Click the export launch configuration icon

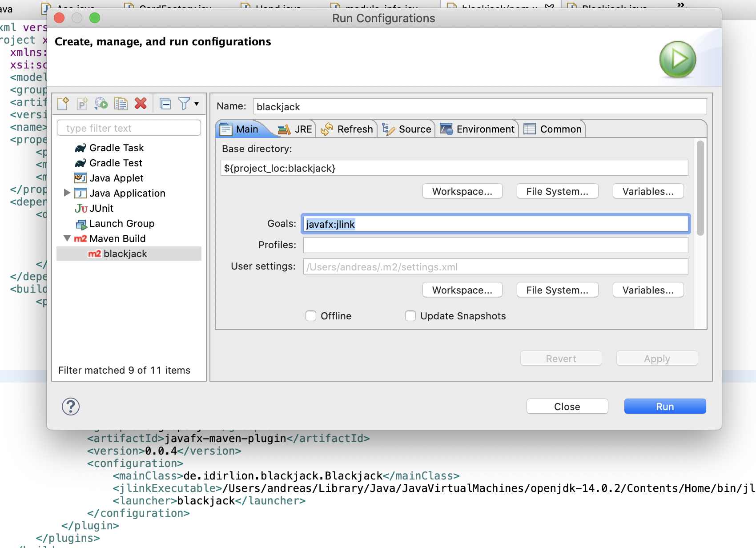tap(101, 104)
